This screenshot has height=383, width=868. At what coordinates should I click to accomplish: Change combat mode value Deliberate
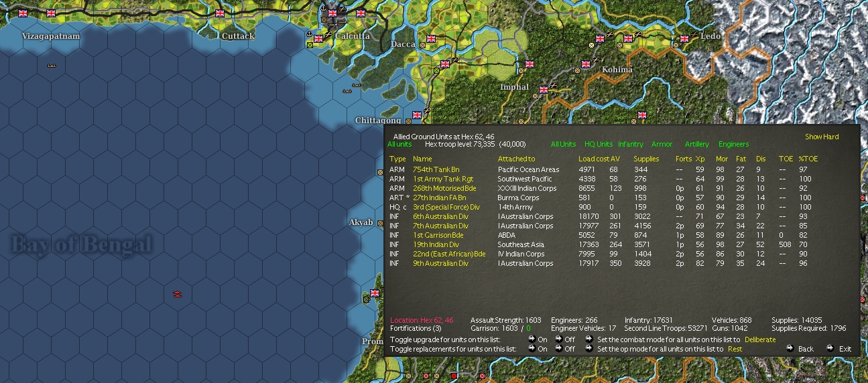click(x=760, y=339)
